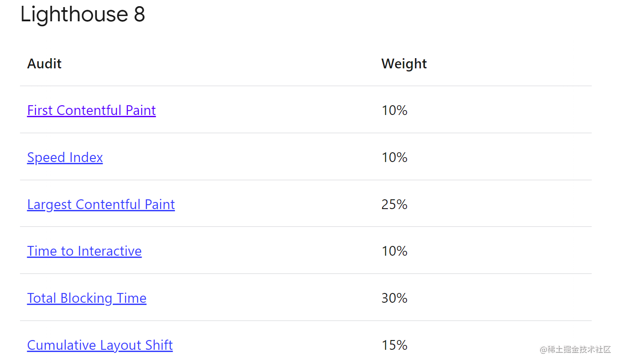Click the 30% weight value
The image size is (621, 364).
tap(394, 298)
